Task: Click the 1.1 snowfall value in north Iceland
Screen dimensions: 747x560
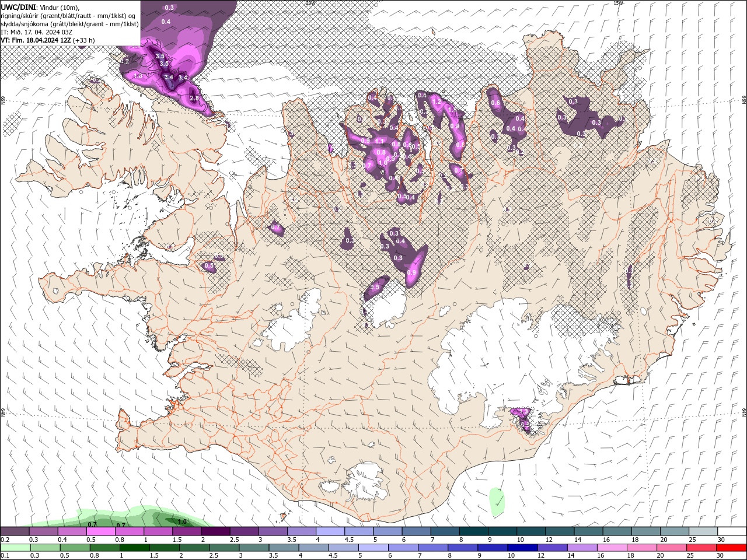Action: pos(379,141)
